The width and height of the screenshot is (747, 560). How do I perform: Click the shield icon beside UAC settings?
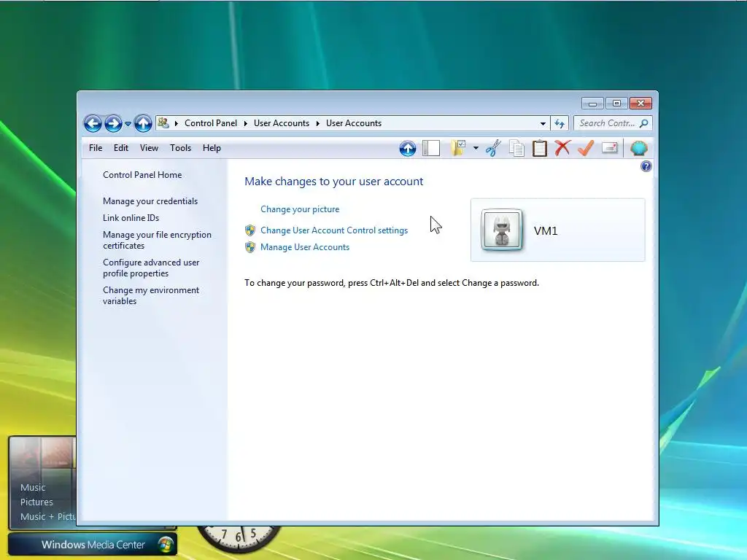point(250,230)
